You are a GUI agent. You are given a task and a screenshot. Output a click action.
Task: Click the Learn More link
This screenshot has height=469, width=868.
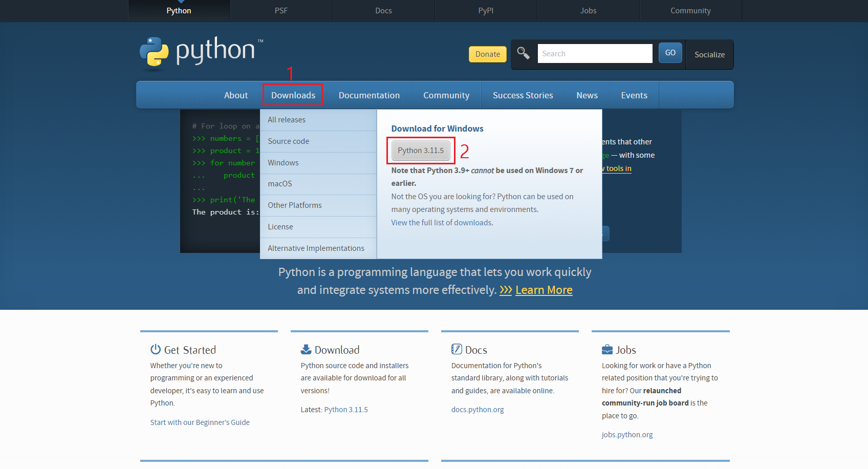coord(544,290)
